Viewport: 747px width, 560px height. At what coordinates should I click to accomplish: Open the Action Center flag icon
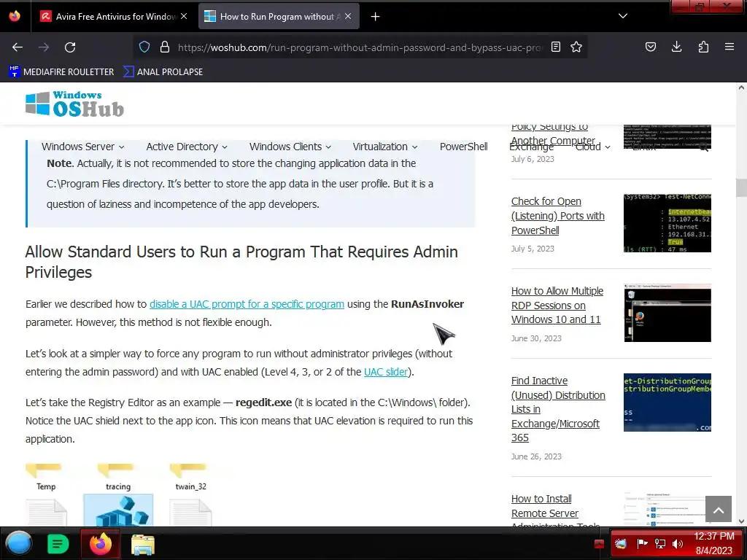642,544
